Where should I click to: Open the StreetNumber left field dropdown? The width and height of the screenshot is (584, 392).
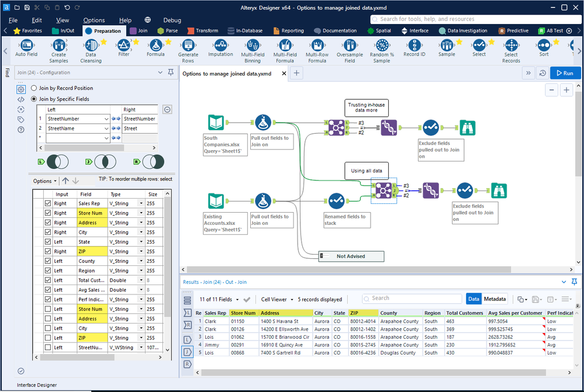tap(106, 119)
